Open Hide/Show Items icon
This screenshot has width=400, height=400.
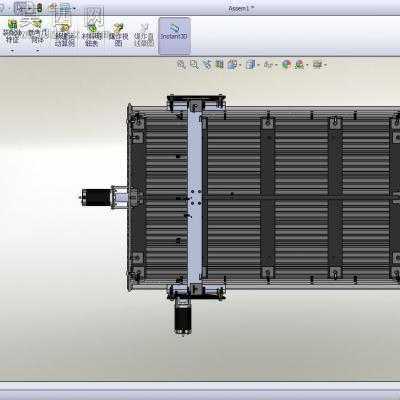tap(268, 64)
